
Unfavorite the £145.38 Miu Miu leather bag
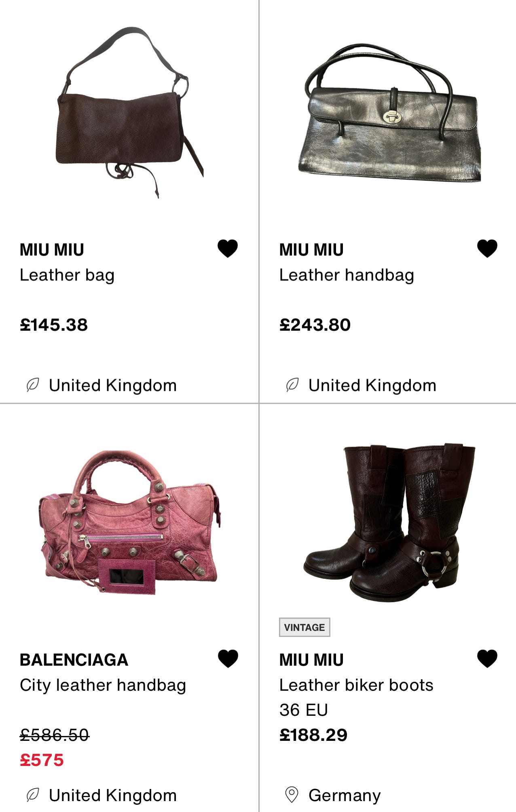tap(228, 248)
